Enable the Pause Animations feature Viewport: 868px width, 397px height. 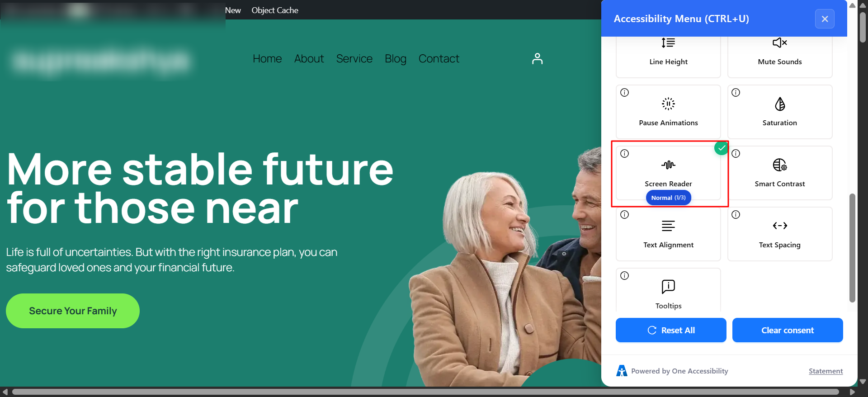(x=668, y=112)
